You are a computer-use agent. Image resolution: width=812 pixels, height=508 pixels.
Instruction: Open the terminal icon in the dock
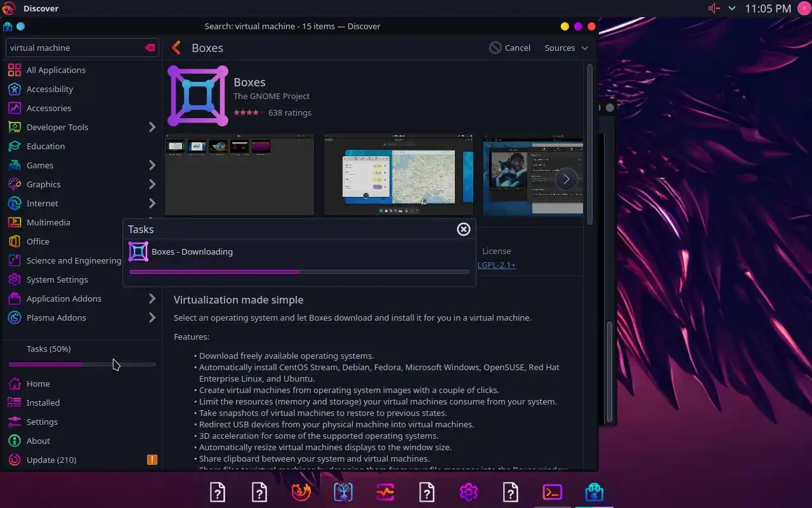(553, 492)
